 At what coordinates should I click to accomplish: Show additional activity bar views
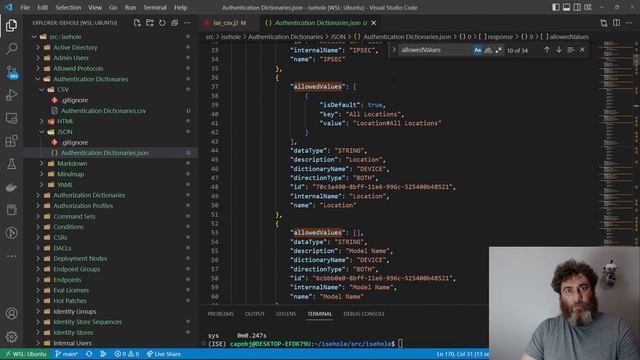pos(11,256)
